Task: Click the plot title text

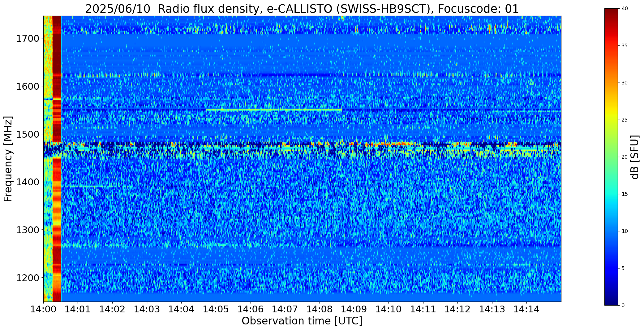Action: [x=302, y=9]
